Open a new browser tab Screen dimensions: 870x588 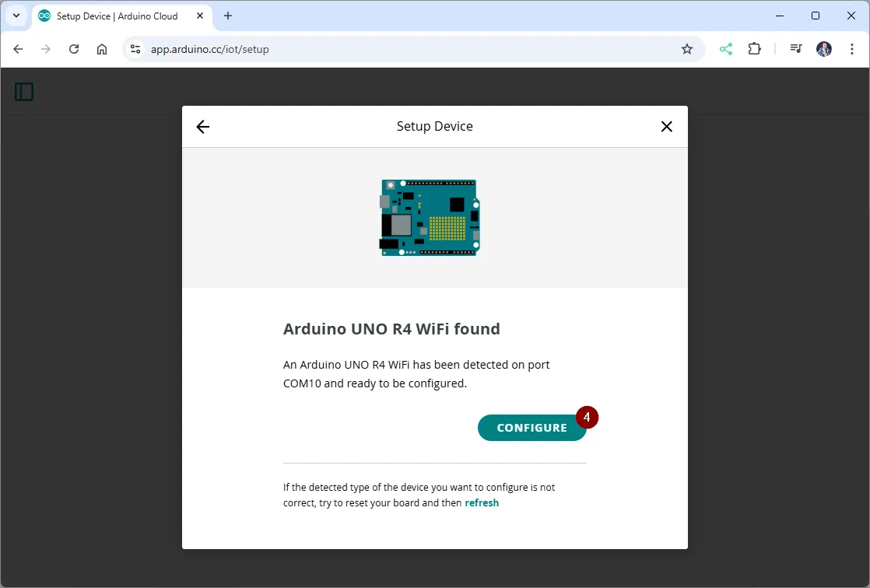coord(228,16)
